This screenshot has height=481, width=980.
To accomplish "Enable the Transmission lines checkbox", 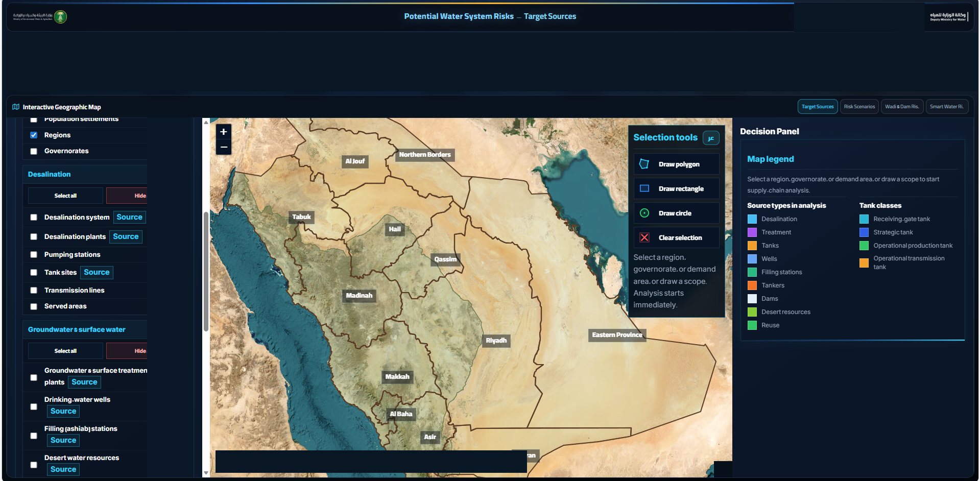I will click(34, 291).
